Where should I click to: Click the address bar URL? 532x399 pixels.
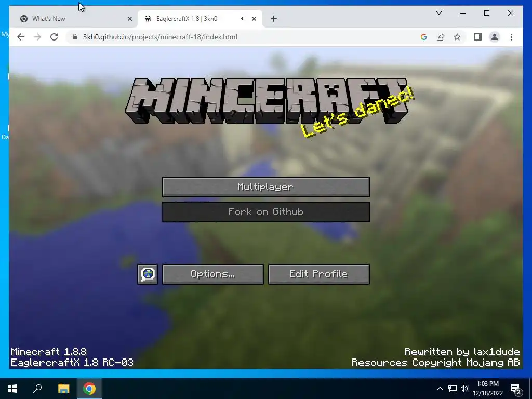click(x=160, y=37)
